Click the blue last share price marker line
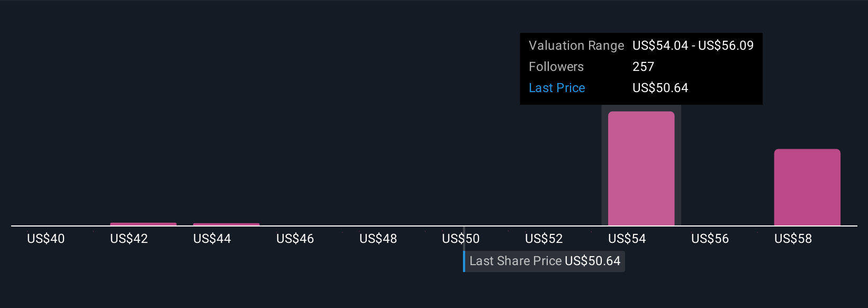The width and height of the screenshot is (868, 308). [x=464, y=261]
